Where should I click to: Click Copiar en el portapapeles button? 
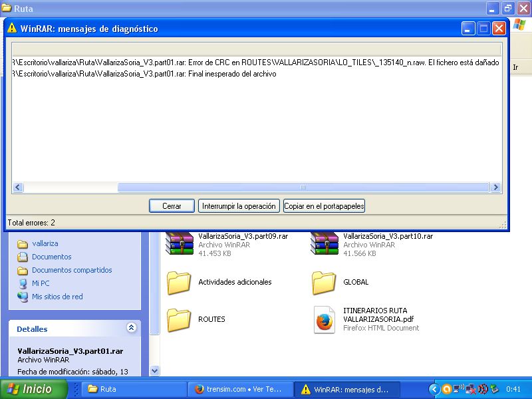pyautogui.click(x=324, y=206)
